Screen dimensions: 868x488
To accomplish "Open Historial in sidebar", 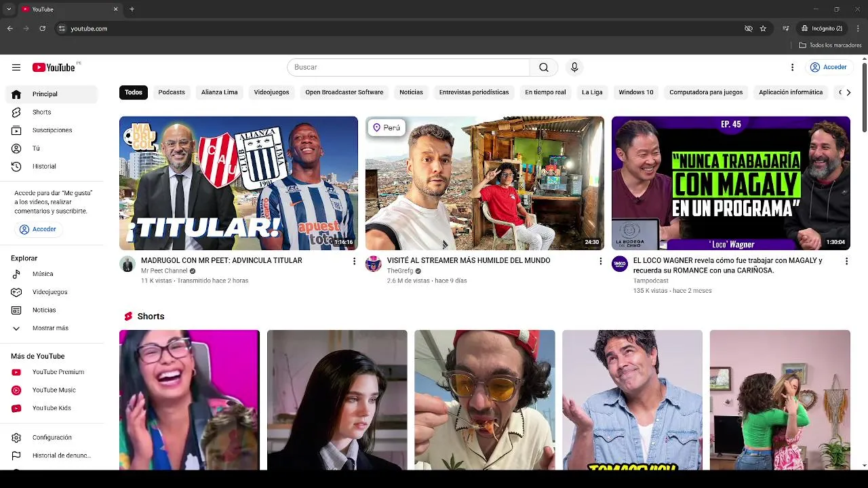I will [52, 166].
